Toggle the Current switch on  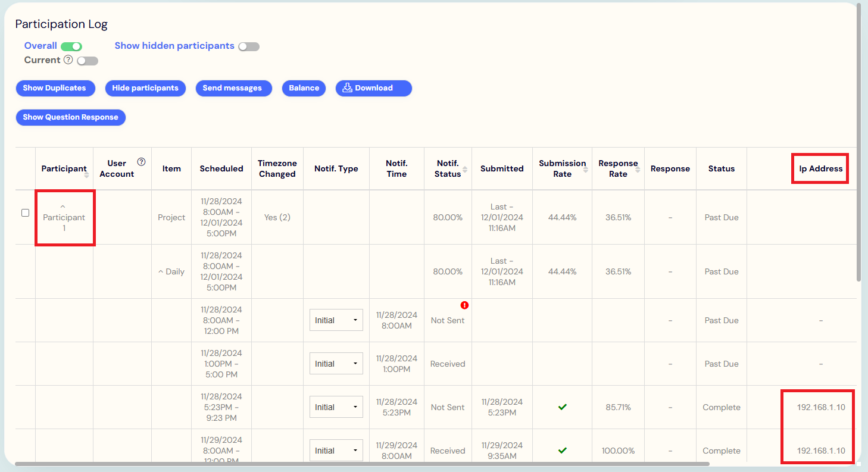pos(88,61)
